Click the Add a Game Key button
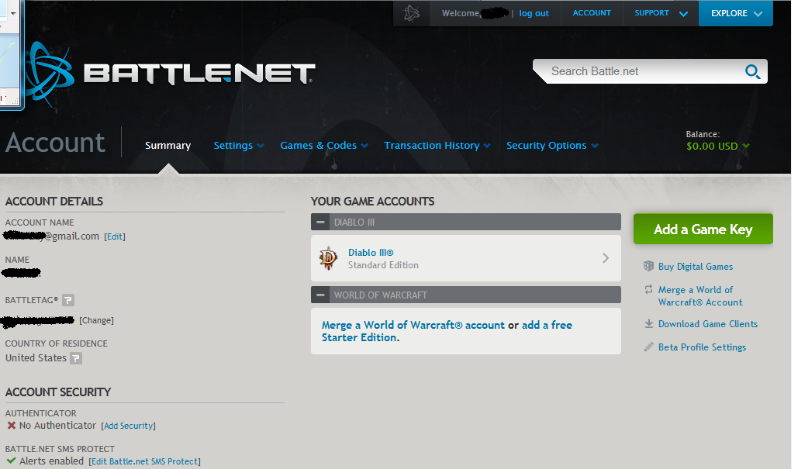Viewport: 792px width, 469px height. [703, 229]
